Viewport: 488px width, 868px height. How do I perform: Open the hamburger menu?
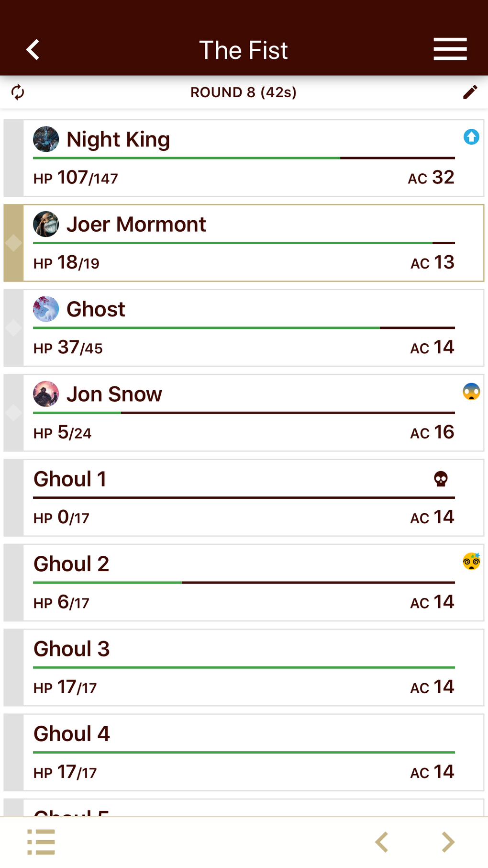tap(450, 49)
